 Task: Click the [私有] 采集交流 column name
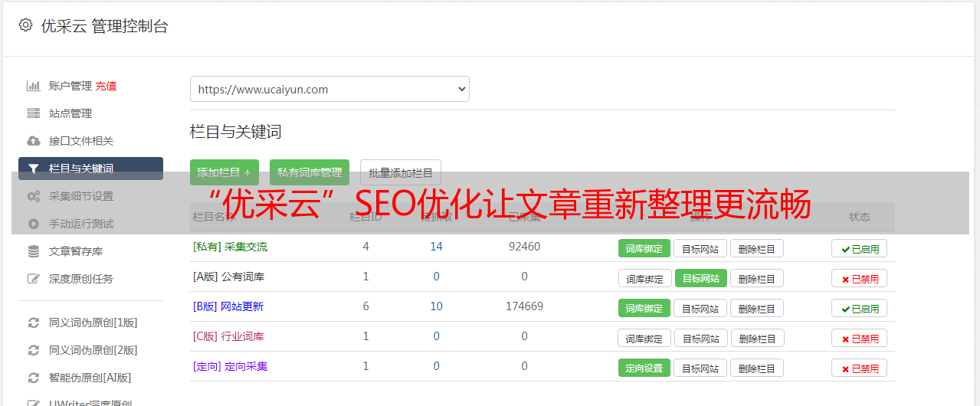231,247
